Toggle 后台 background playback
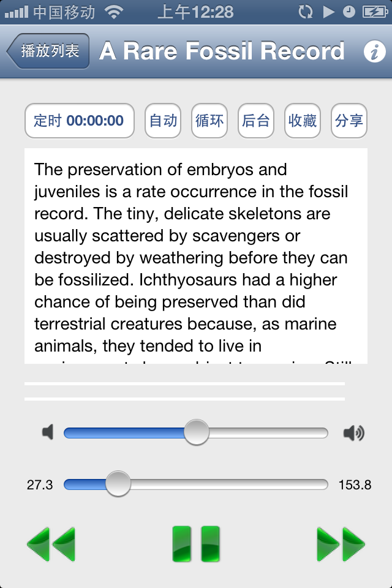 (x=256, y=121)
